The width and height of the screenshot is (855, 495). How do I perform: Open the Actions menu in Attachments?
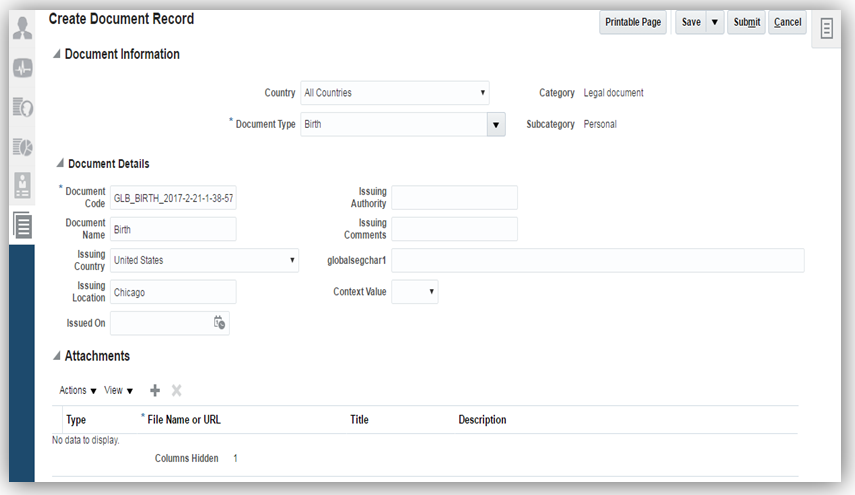point(78,390)
